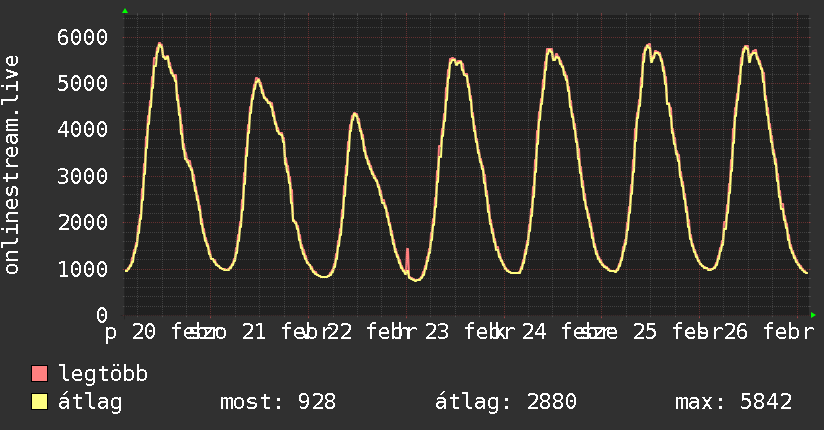The height and width of the screenshot is (430, 824).
Task: Click the onlinestream.live vertical axis title
Action: pos(11,165)
